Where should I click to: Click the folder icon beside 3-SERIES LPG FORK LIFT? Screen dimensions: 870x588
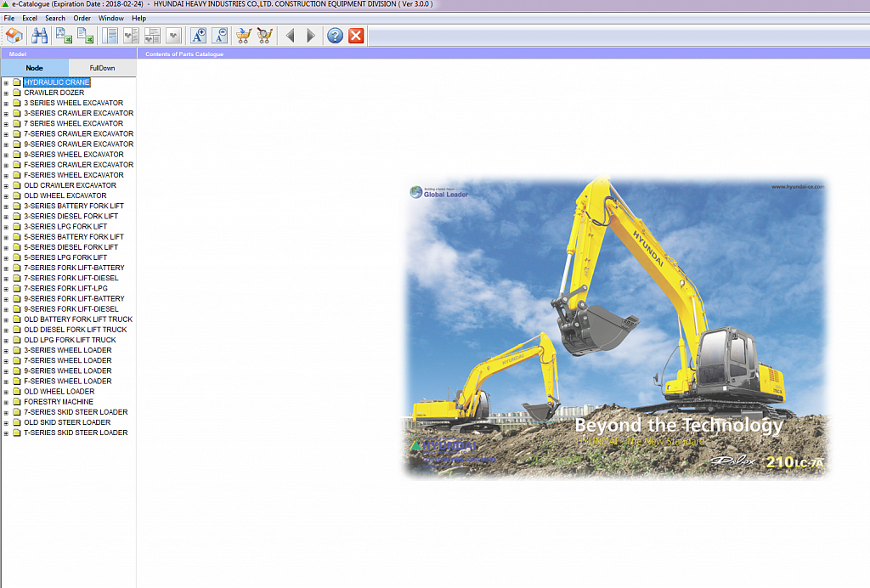pyautogui.click(x=17, y=226)
